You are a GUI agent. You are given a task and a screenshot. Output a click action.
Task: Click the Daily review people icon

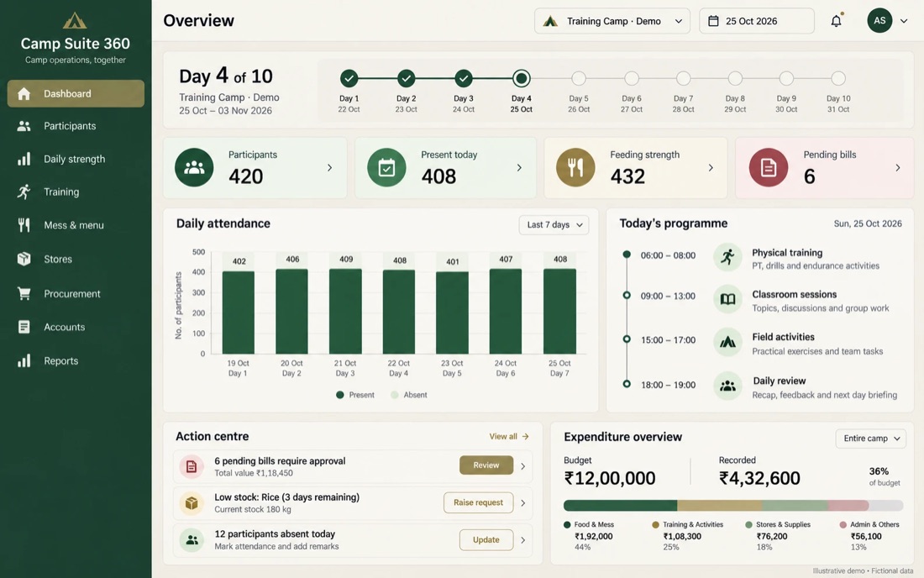[x=727, y=386]
